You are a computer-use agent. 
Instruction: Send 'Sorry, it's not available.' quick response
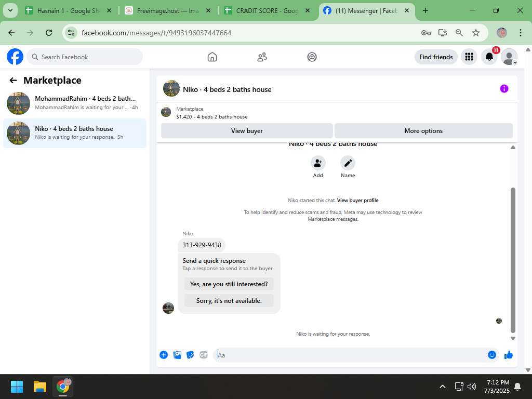tap(229, 301)
